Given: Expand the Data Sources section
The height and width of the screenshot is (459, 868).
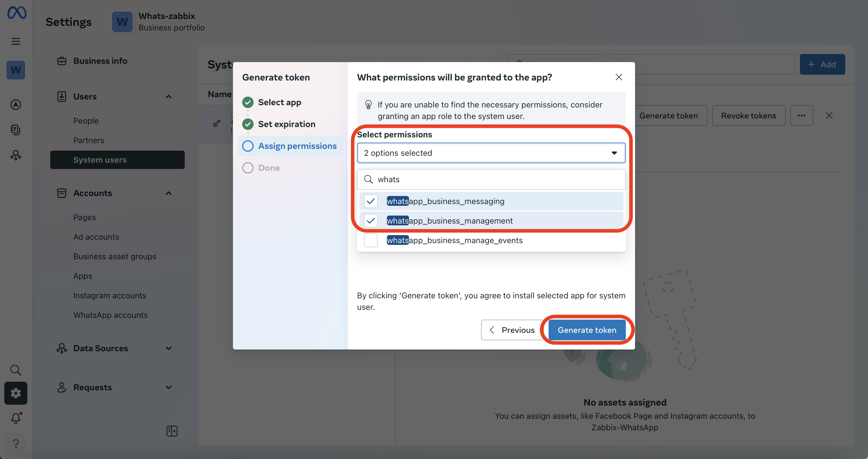Looking at the screenshot, I should [169, 348].
